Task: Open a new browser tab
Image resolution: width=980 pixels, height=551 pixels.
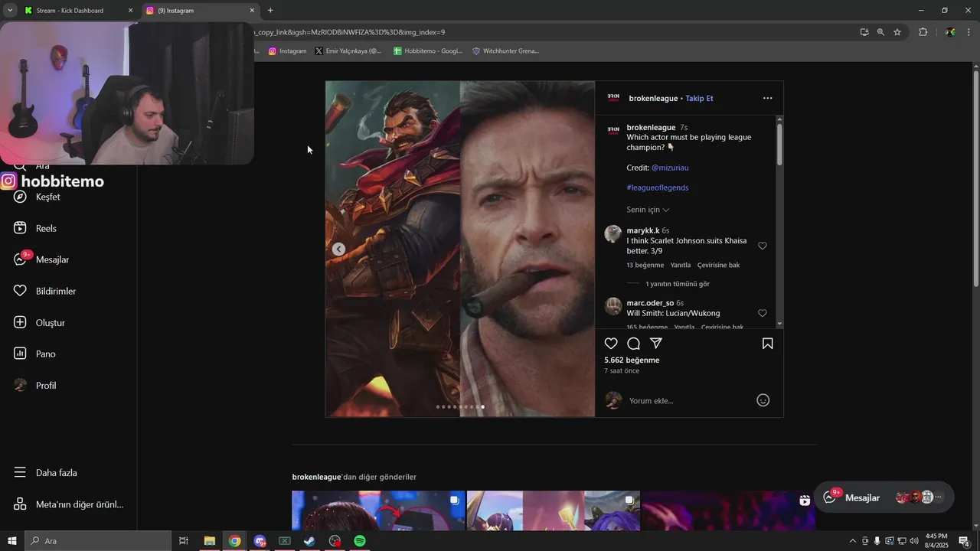Action: [270, 10]
